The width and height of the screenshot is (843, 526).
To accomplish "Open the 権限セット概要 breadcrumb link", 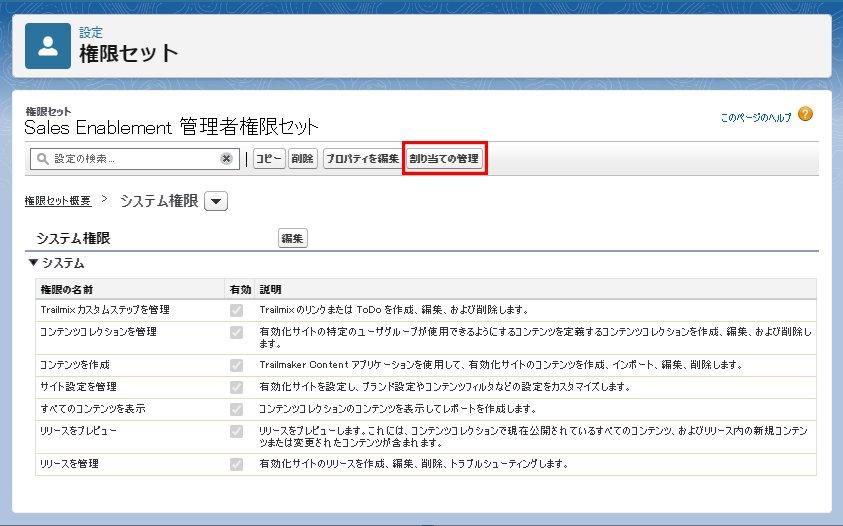I will [58, 201].
